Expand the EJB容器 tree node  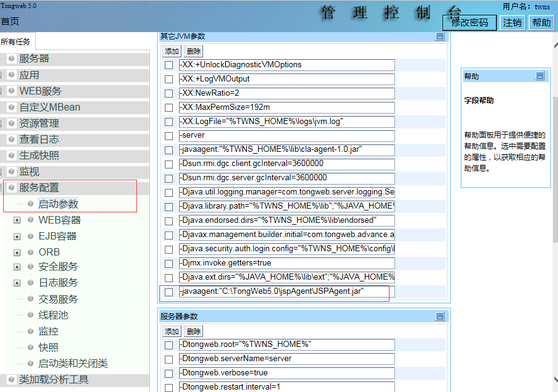[x=17, y=236]
